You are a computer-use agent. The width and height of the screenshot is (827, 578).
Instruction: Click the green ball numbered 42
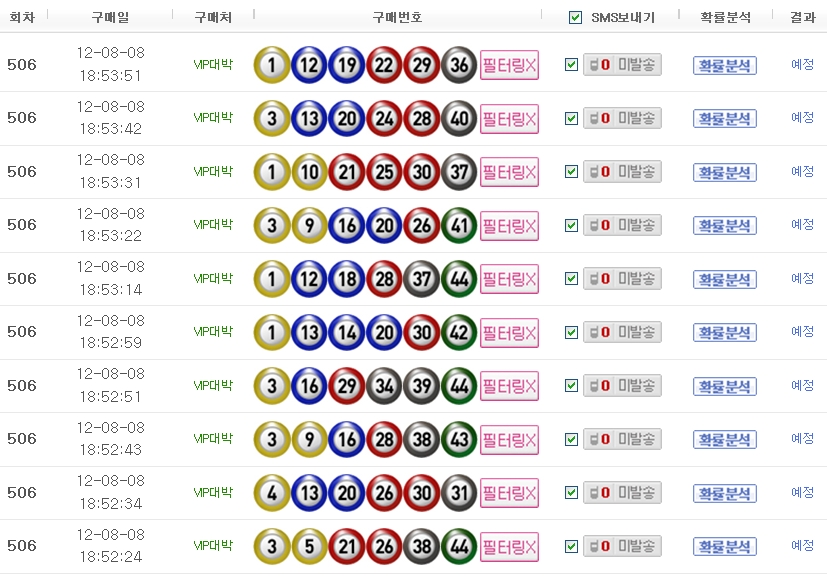(x=459, y=333)
